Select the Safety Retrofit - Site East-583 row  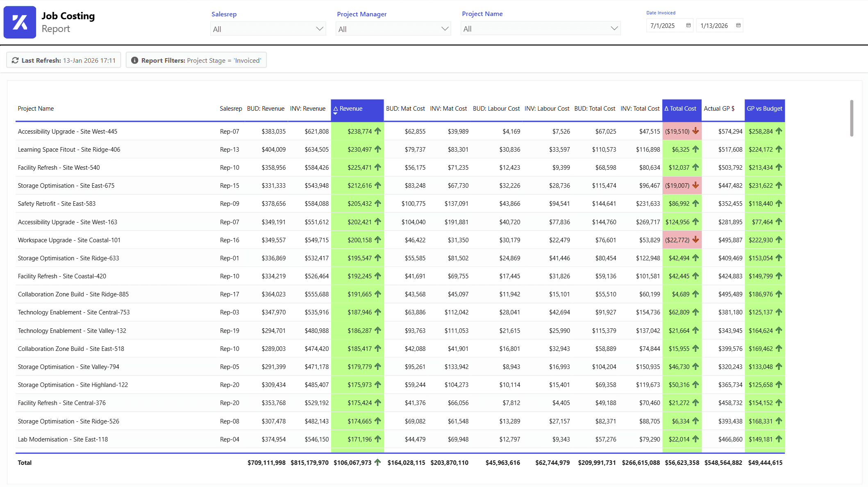57,204
